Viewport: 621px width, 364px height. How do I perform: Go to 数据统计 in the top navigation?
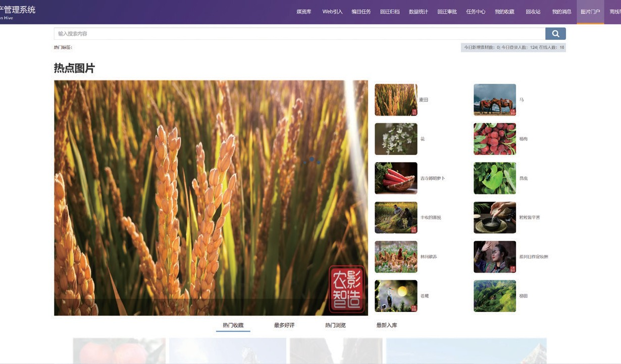pos(418,12)
